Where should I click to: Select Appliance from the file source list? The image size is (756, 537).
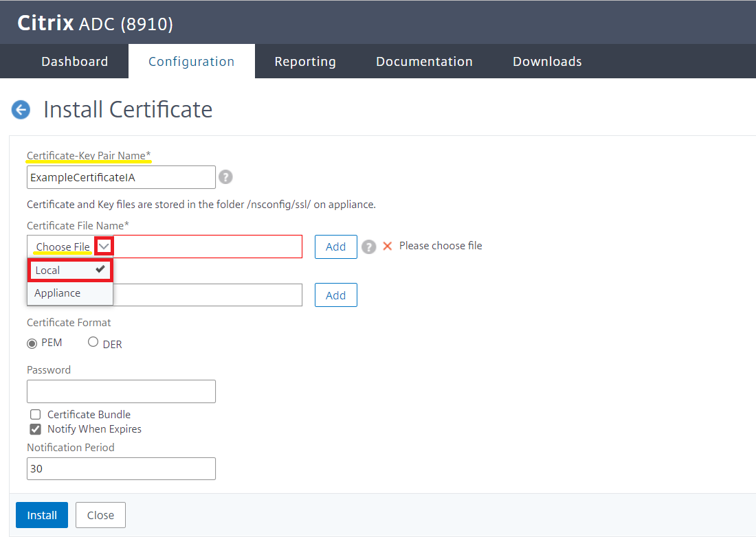pos(70,293)
